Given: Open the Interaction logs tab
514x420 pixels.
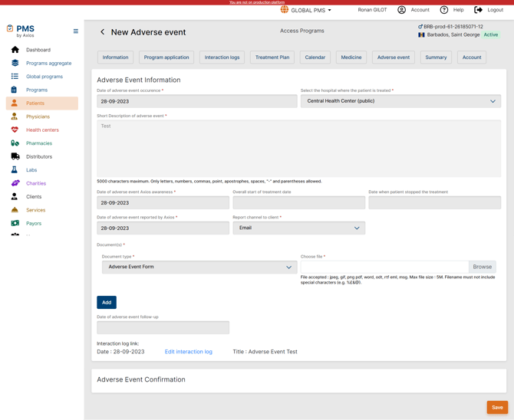Looking at the screenshot, I should click(222, 57).
